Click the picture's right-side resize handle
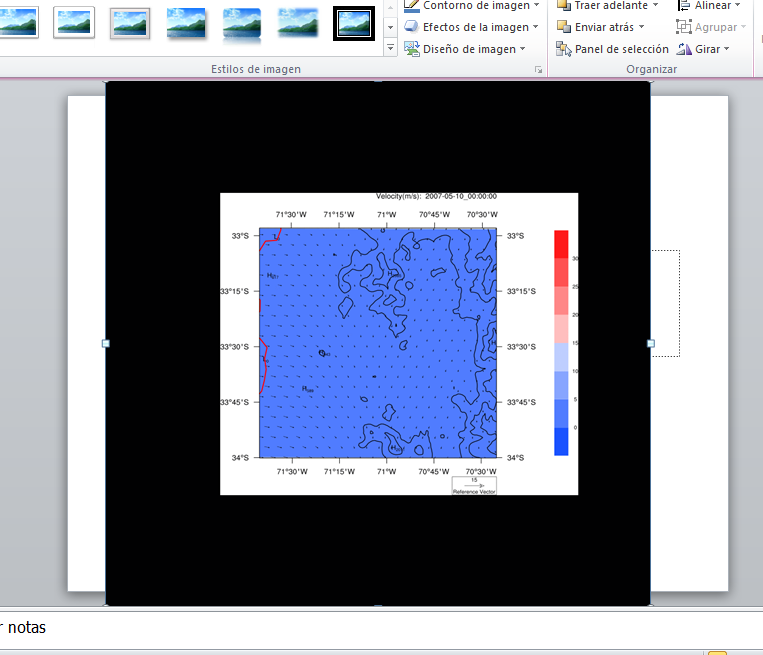Screen dimensions: 763x655 pyautogui.click(x=651, y=343)
